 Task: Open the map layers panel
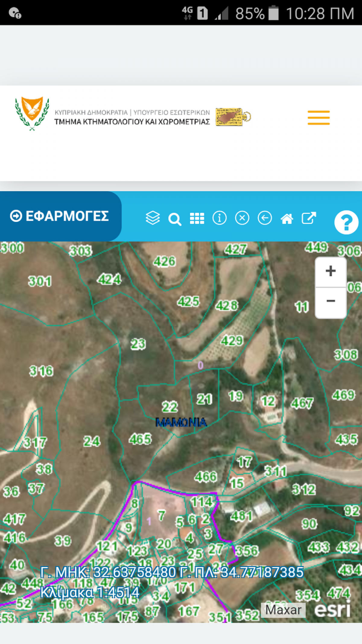(x=153, y=218)
